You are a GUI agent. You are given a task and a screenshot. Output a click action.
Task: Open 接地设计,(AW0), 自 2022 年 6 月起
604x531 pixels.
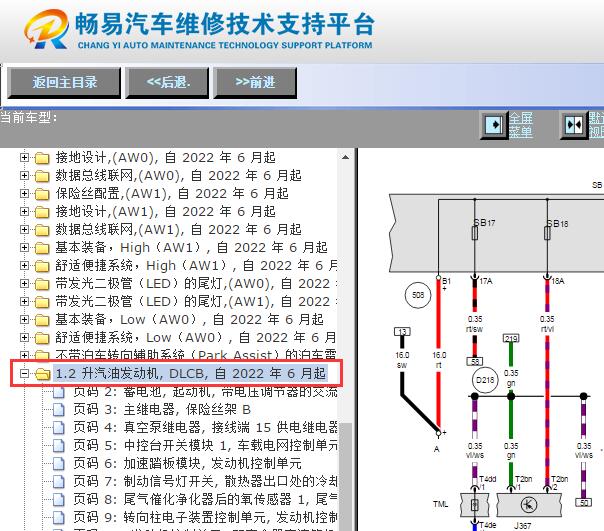click(165, 158)
